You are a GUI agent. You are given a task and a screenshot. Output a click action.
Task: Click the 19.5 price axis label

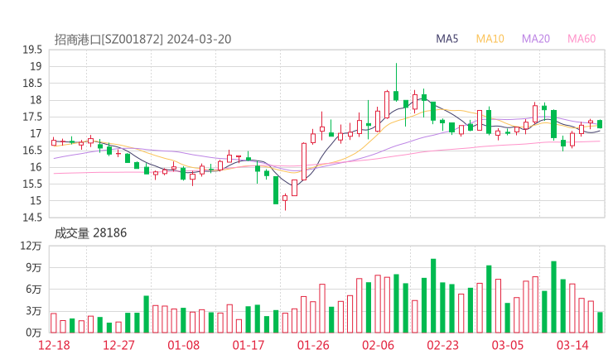pos(32,50)
